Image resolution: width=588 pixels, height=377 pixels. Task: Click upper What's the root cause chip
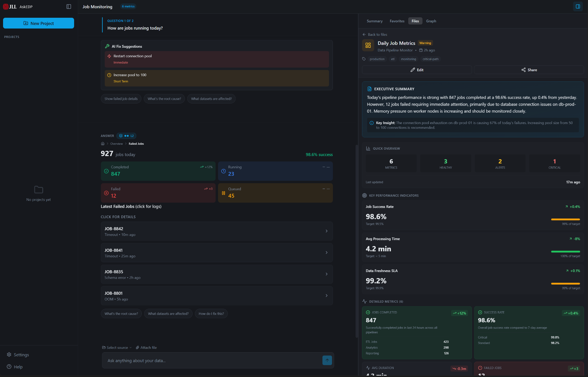(x=164, y=99)
